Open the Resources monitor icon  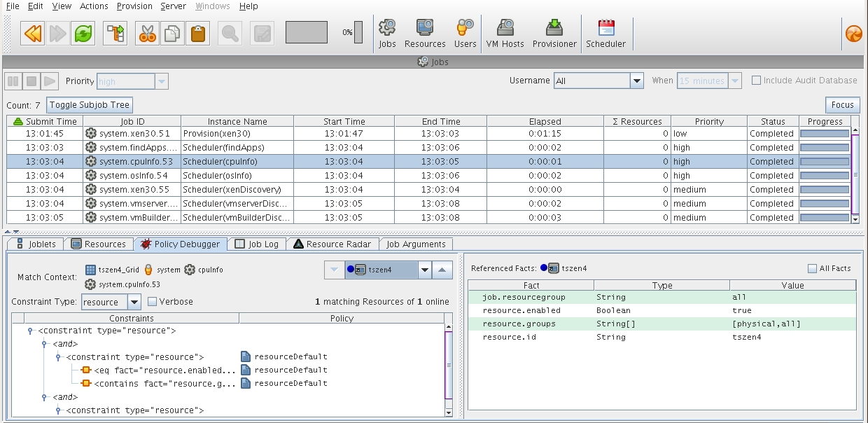point(424,33)
